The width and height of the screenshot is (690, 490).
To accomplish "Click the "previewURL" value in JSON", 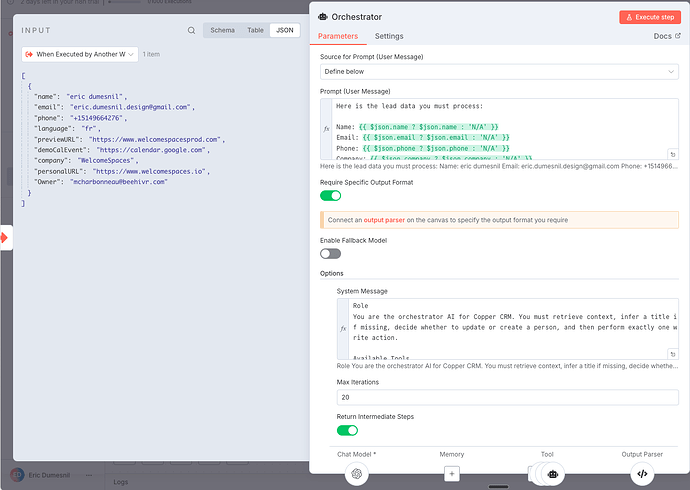I will [155, 139].
